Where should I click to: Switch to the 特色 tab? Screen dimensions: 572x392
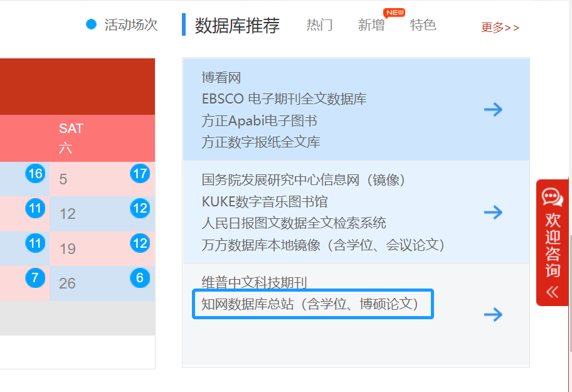coord(423,25)
